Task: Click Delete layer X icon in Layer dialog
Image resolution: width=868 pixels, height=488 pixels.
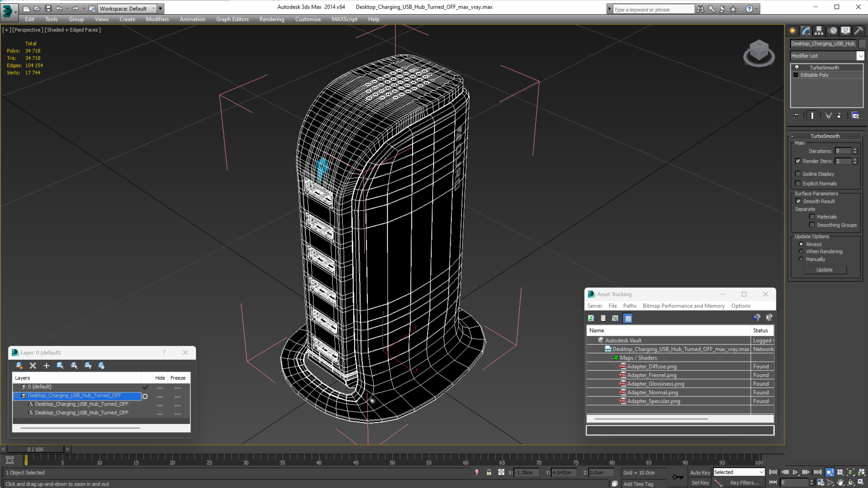Action: [33, 365]
